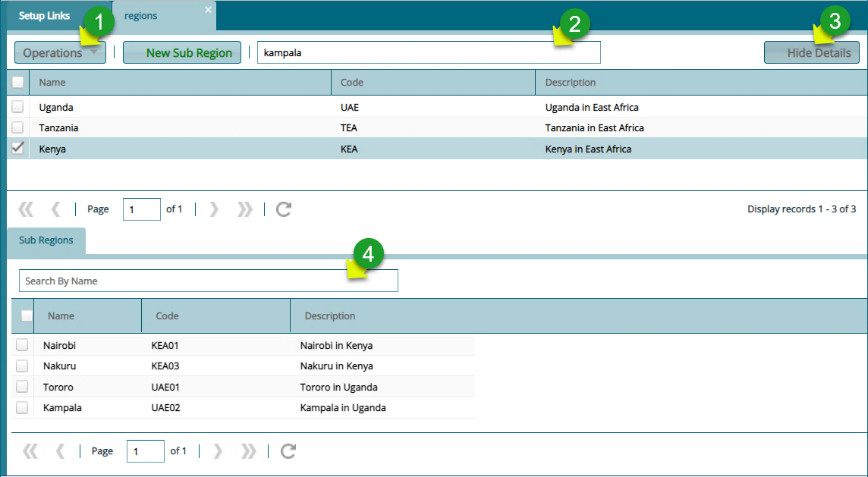Image resolution: width=868 pixels, height=477 pixels.
Task: Refresh the regions grid
Action: 284,209
